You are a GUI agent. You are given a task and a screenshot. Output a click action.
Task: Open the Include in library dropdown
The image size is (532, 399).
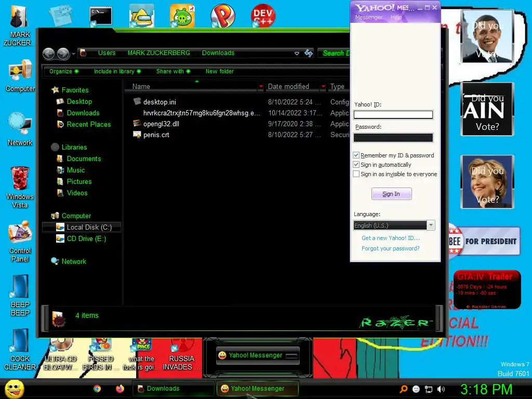pyautogui.click(x=117, y=71)
